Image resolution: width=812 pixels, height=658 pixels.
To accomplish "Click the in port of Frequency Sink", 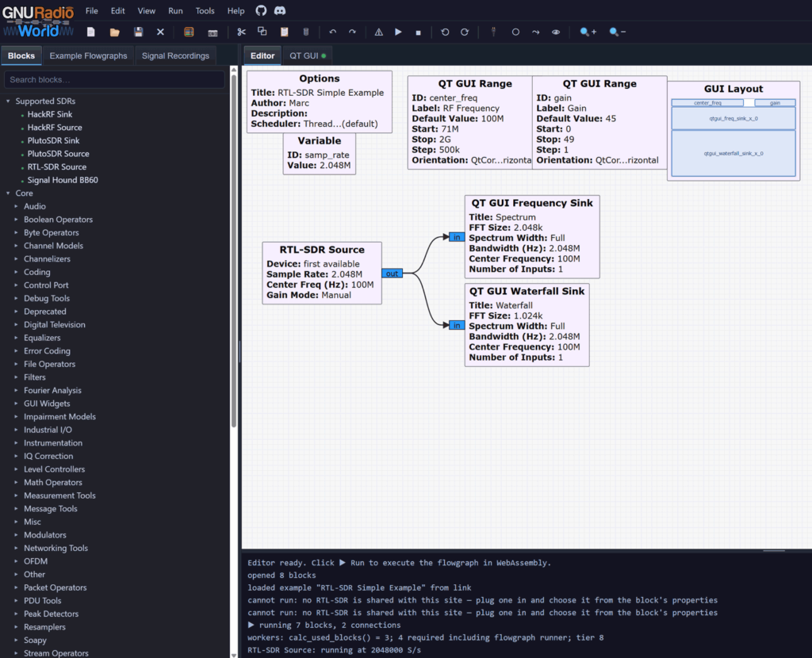I will [456, 237].
